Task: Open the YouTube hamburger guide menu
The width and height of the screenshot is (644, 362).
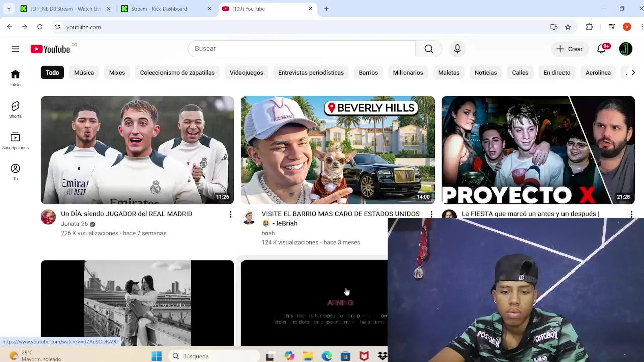Action: [x=15, y=49]
